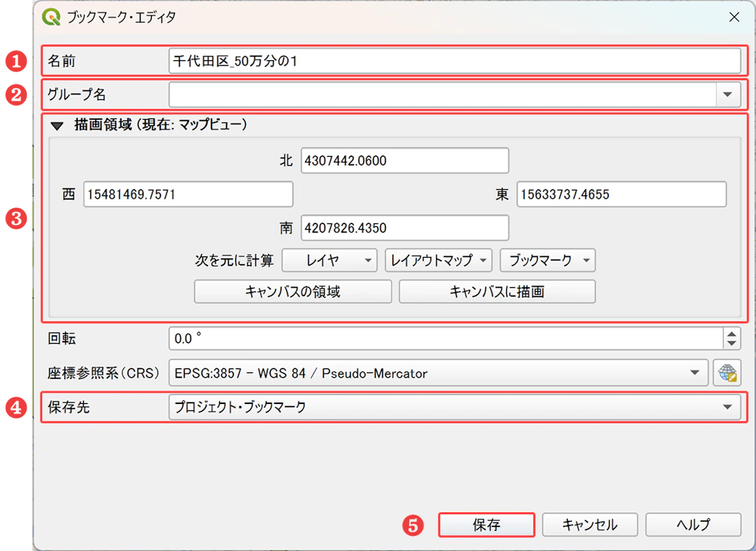Click the 回転 label text
Viewport: 756px width, 551px height.
click(62, 338)
